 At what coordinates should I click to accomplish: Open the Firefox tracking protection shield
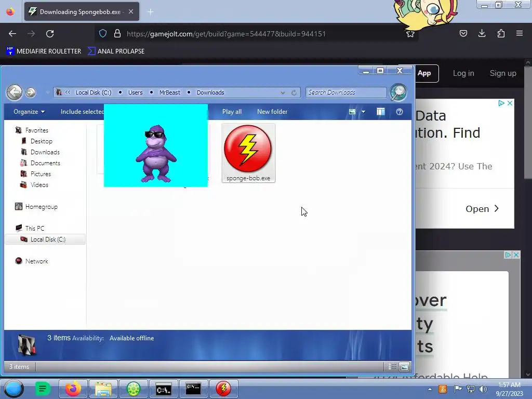(103, 33)
